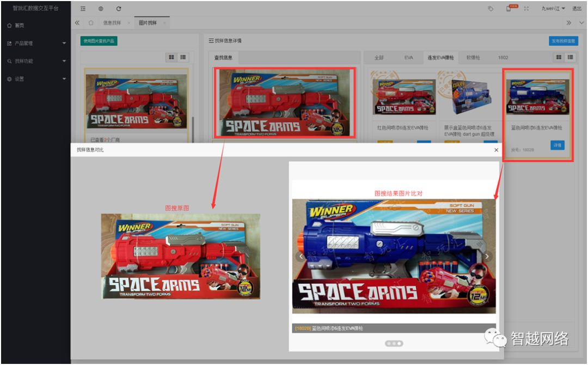This screenshot has width=588, height=365.
Task: Toggle fullscreen mode icon
Action: 526,9
